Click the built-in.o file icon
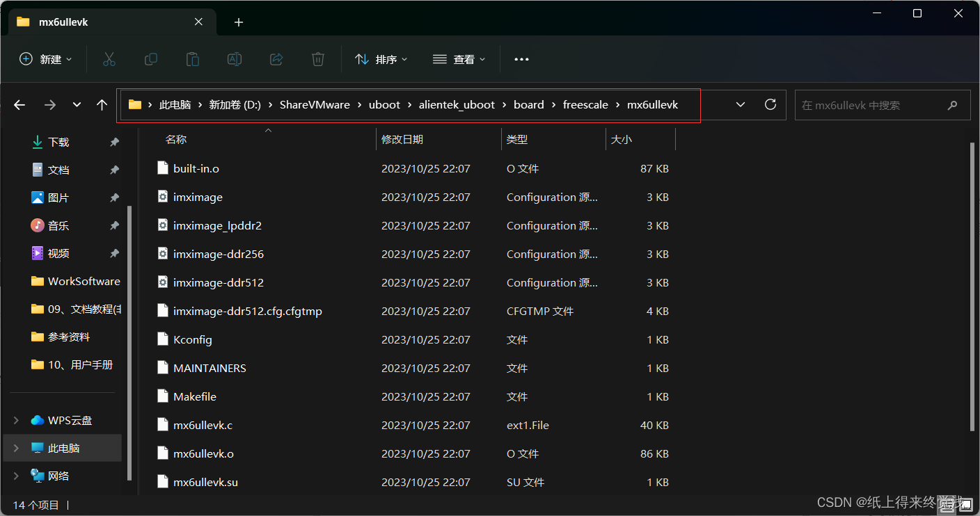 pos(162,168)
